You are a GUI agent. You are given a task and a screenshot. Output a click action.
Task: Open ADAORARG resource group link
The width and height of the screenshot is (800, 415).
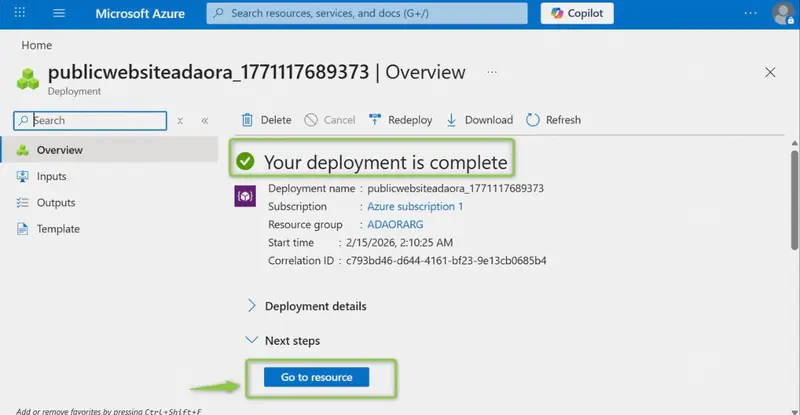click(x=395, y=225)
